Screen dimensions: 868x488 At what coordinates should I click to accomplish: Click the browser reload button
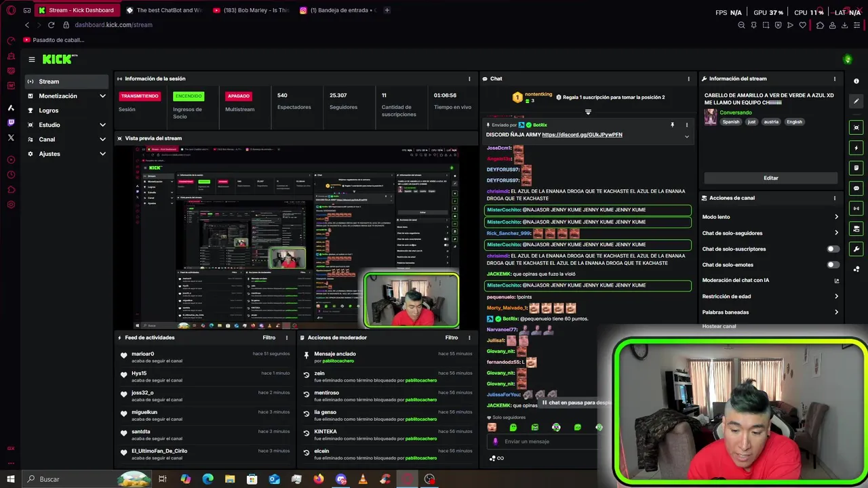pyautogui.click(x=51, y=25)
